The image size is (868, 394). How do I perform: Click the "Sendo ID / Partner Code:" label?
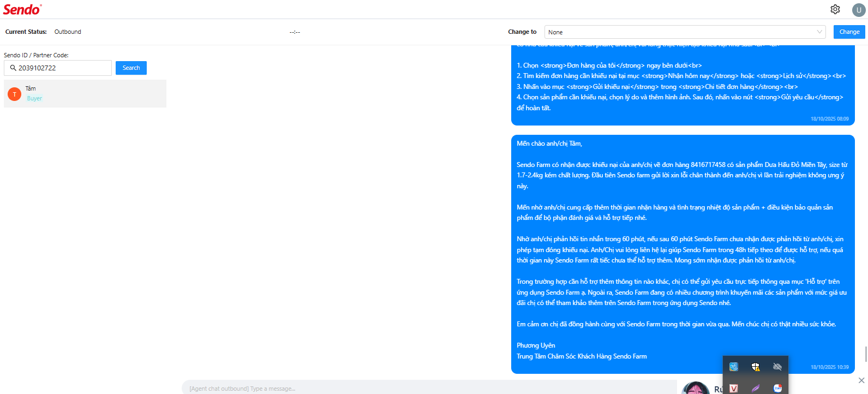click(x=36, y=55)
